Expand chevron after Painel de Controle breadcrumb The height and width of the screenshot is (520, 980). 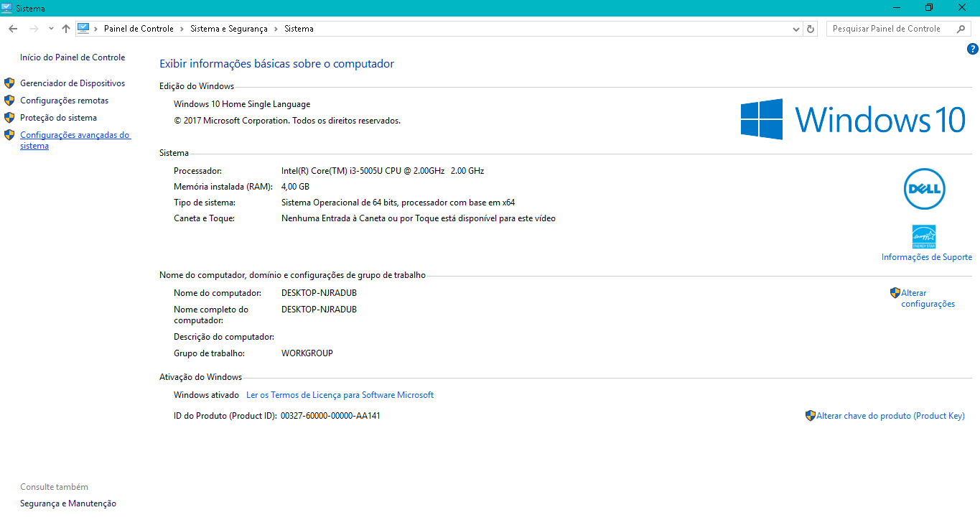182,29
